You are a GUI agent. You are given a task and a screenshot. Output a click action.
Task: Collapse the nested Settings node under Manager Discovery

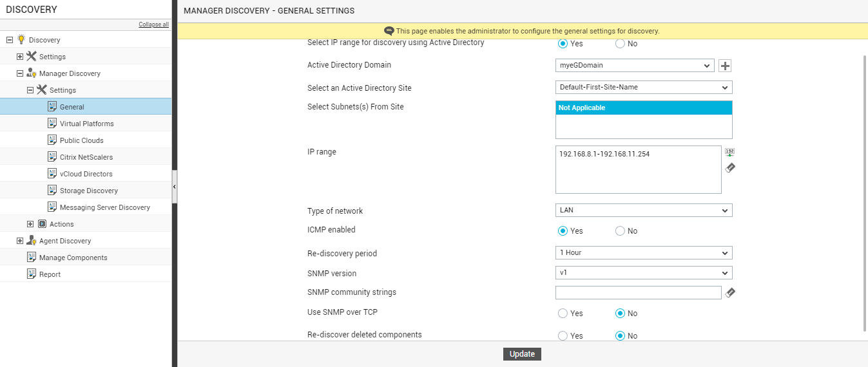point(30,90)
